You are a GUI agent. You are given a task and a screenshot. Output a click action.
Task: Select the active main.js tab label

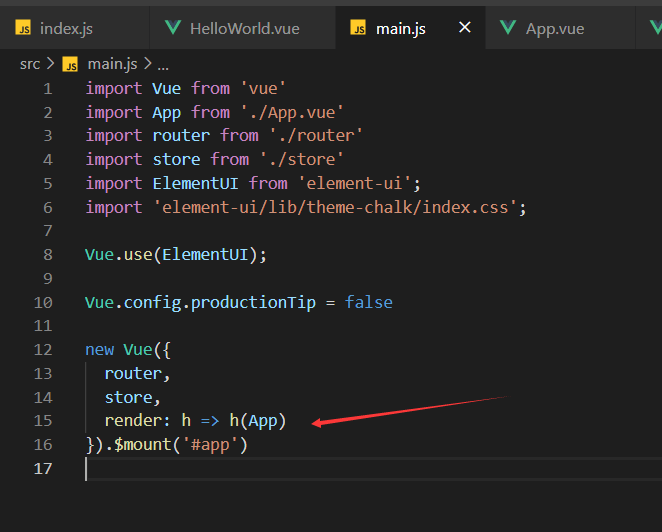[400, 28]
